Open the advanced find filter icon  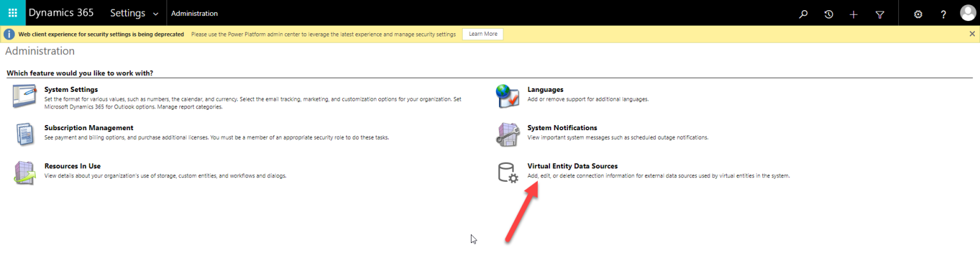pos(880,13)
